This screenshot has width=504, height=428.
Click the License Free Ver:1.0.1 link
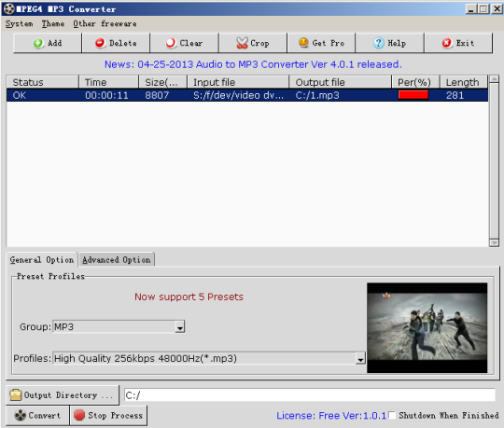point(331,416)
